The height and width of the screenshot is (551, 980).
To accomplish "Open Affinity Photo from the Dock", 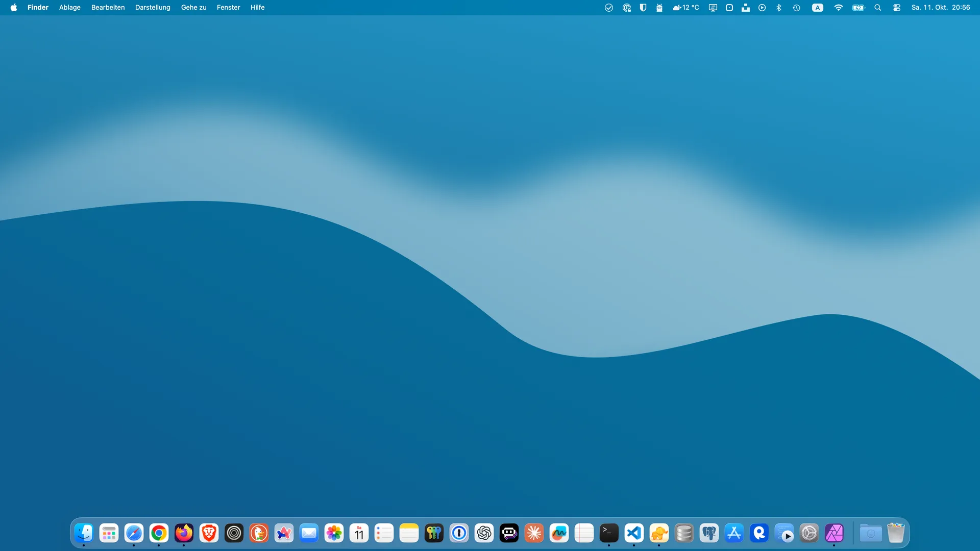I will (x=834, y=533).
